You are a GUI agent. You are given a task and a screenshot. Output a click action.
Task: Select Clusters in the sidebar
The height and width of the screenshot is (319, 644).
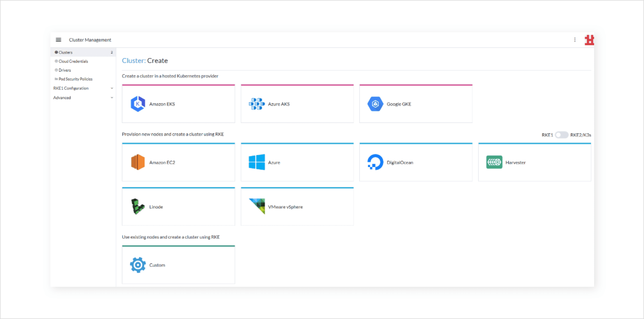click(x=65, y=52)
